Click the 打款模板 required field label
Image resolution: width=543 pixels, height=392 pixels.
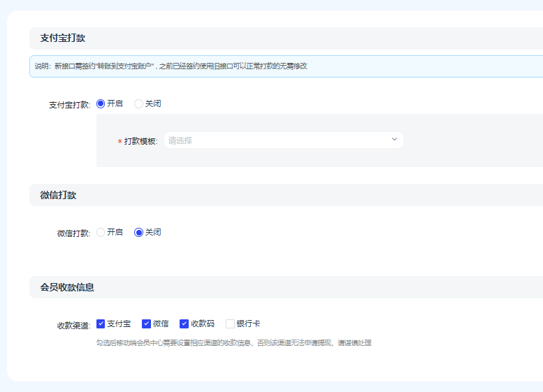[140, 141]
